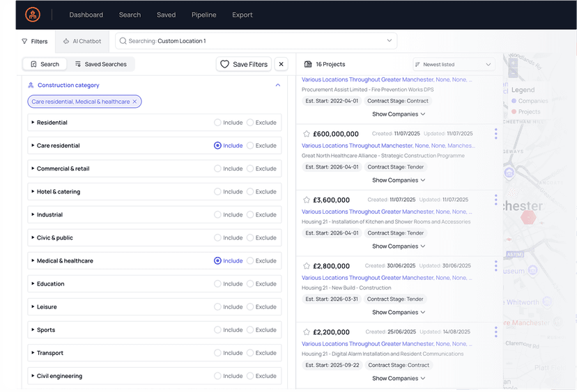
Task: Open the Pipeline menu item
Action: tap(203, 15)
